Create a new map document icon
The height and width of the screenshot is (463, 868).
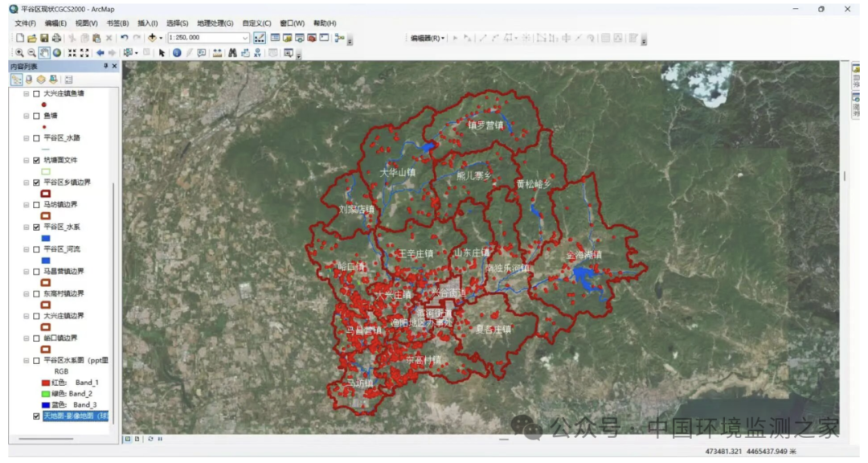[x=20, y=39]
